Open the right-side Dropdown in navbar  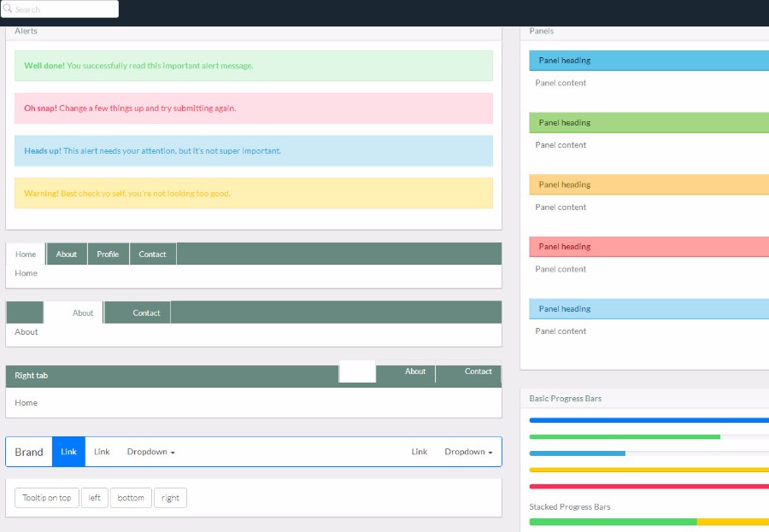coord(468,452)
